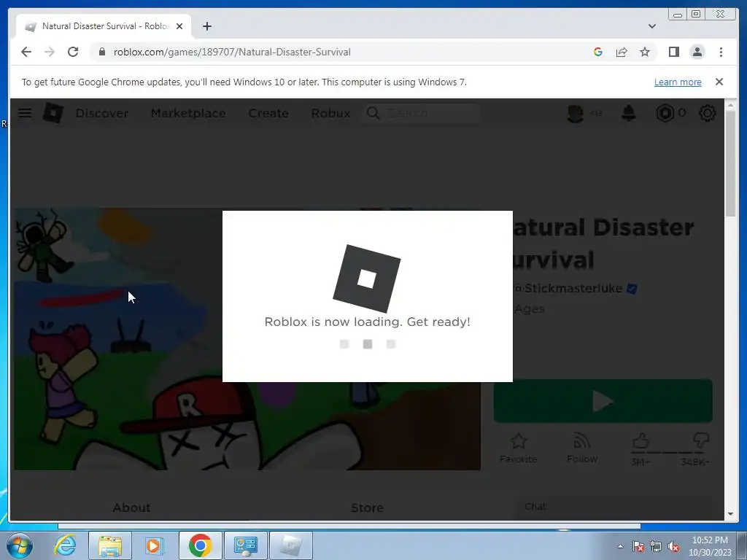Image resolution: width=747 pixels, height=560 pixels.
Task: Open Chrome three-dot menu
Action: [x=721, y=52]
